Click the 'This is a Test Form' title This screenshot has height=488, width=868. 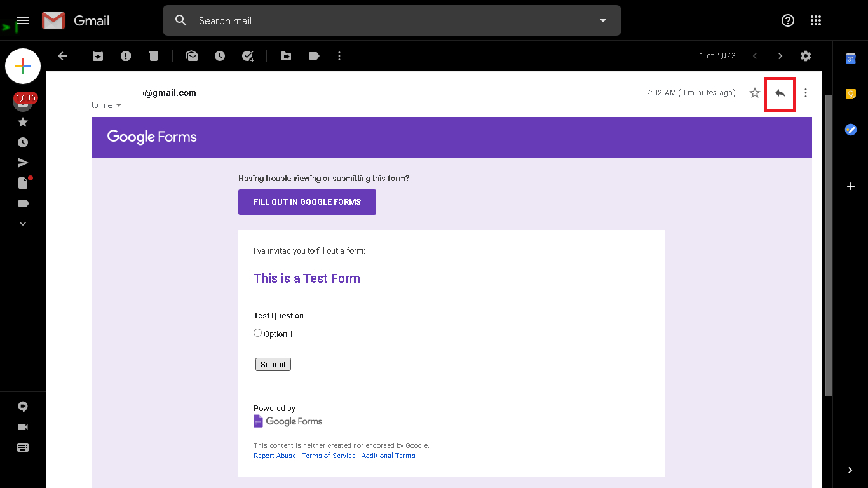[307, 278]
